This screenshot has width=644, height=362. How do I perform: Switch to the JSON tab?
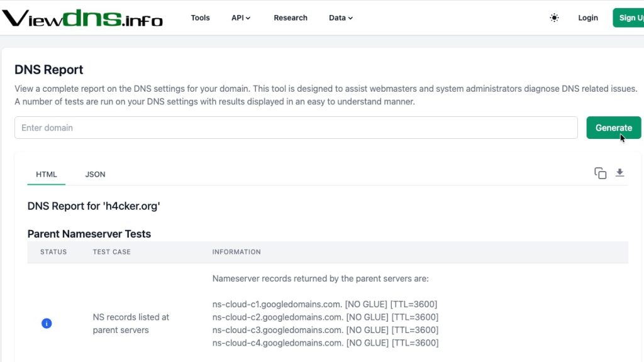point(95,175)
